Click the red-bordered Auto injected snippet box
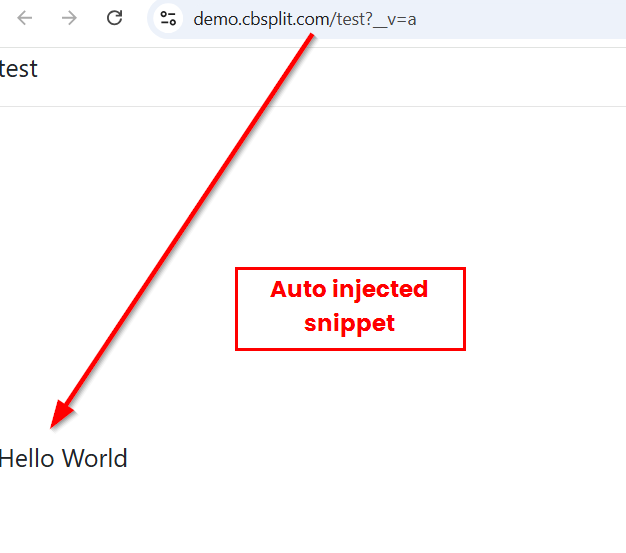626x553 pixels. (350, 308)
